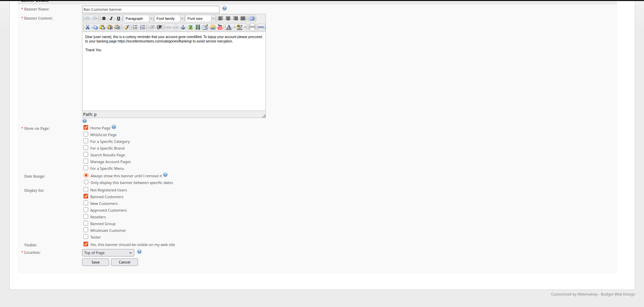Insert embedded media with the film icon
Screen dimensions: 644x307
(x=198, y=27)
